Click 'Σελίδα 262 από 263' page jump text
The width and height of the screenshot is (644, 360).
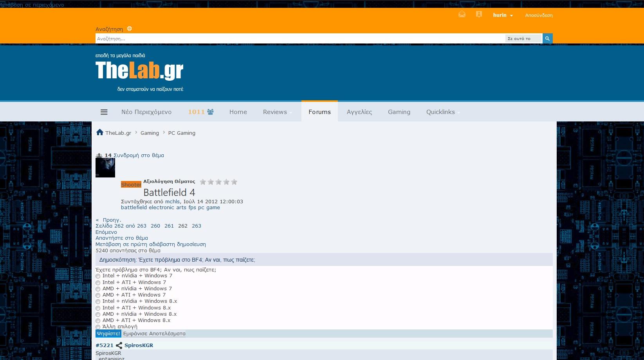(x=121, y=226)
